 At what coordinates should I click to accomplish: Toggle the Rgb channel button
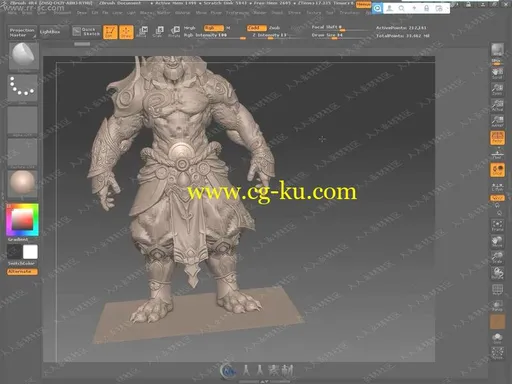point(214,28)
